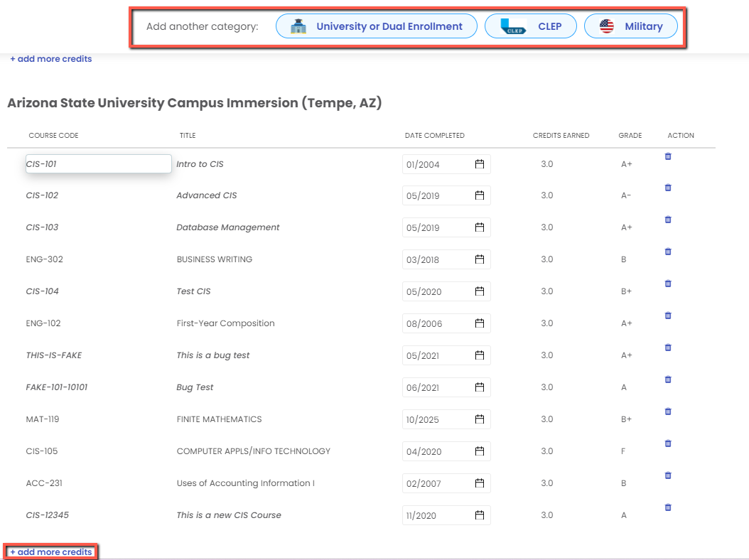Click the 01/2004 date completed field
The height and width of the screenshot is (560, 749).
[435, 165]
